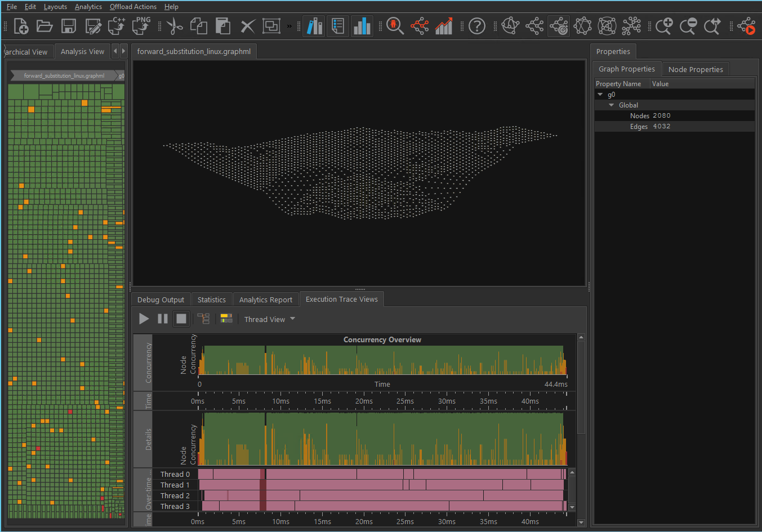This screenshot has width=762, height=532.
Task: Collapse the Global properties group
Action: (x=612, y=105)
